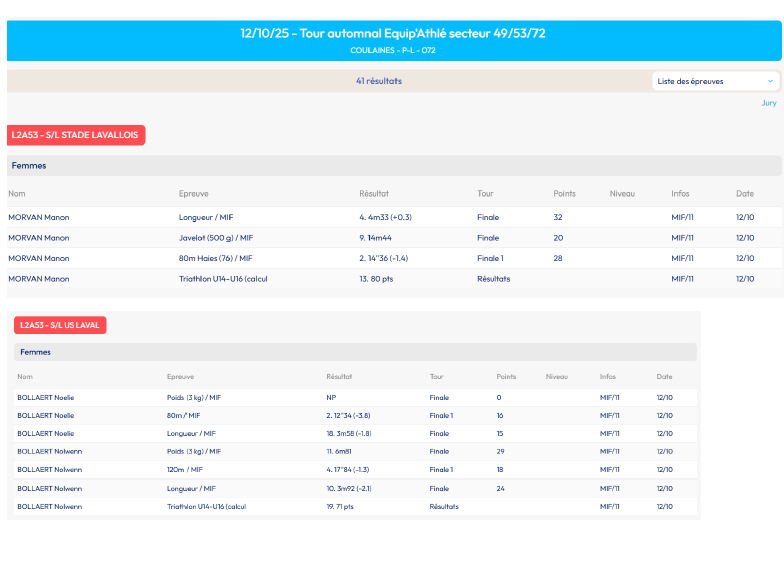Open the Liste des épreuves dropdown
784x582 pixels.
pyautogui.click(x=714, y=81)
